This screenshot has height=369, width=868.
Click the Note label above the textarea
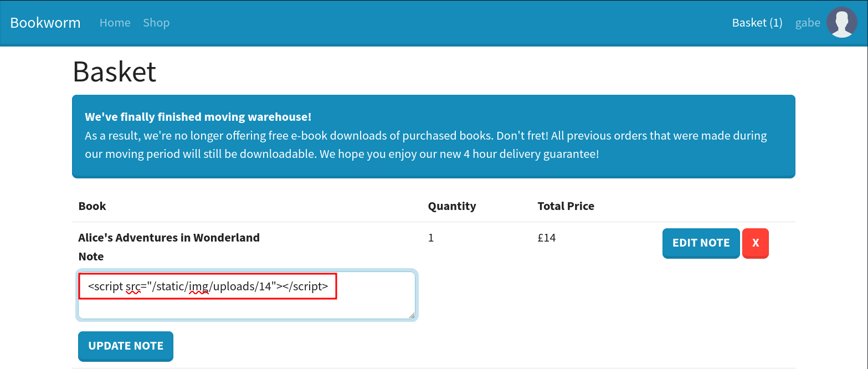91,257
